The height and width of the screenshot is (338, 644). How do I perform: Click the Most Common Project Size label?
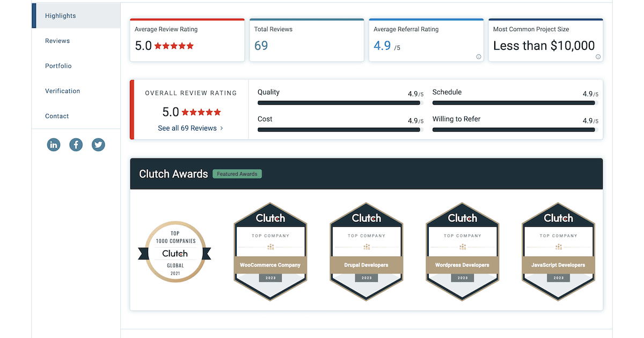531,29
